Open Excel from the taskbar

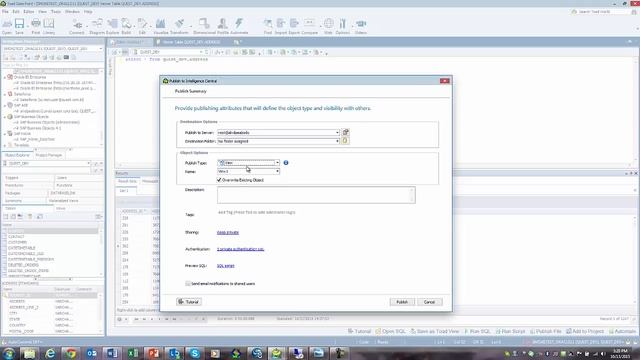(x=133, y=353)
